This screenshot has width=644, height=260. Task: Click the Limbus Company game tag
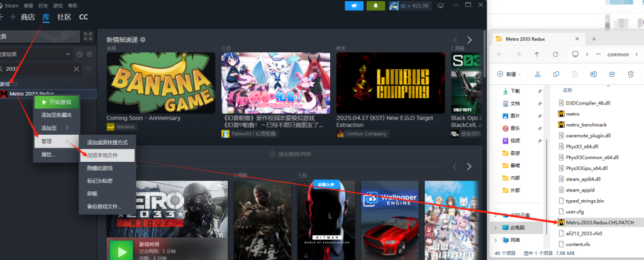tap(362, 133)
